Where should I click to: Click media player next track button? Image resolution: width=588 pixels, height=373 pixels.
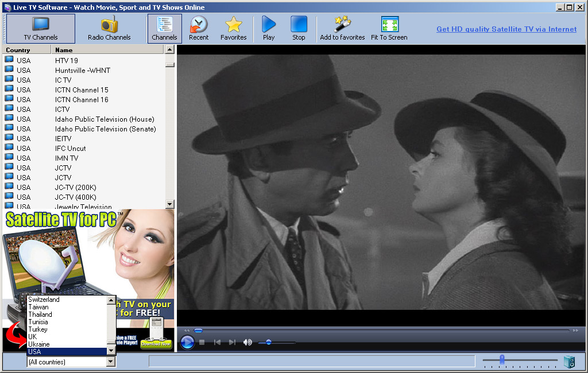[232, 342]
